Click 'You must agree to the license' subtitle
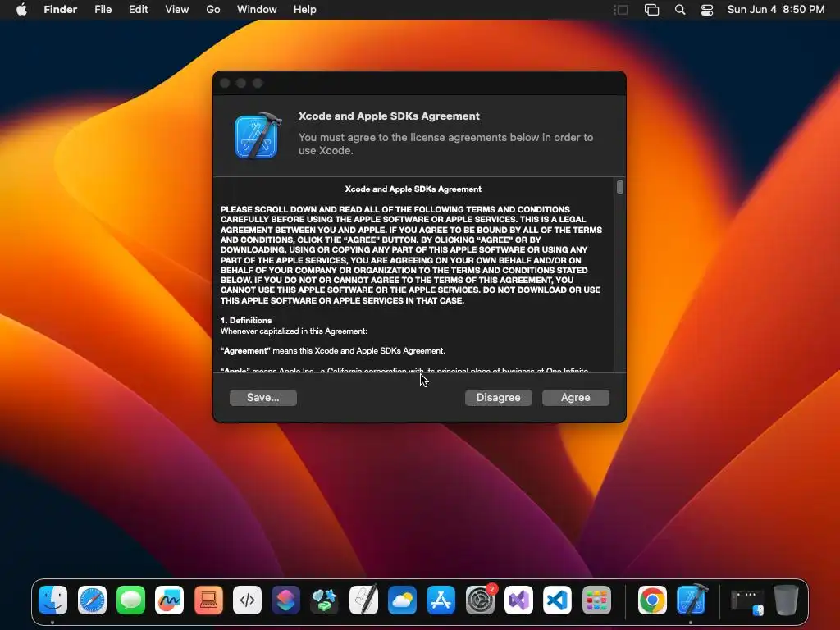This screenshot has height=630, width=840. click(x=445, y=144)
